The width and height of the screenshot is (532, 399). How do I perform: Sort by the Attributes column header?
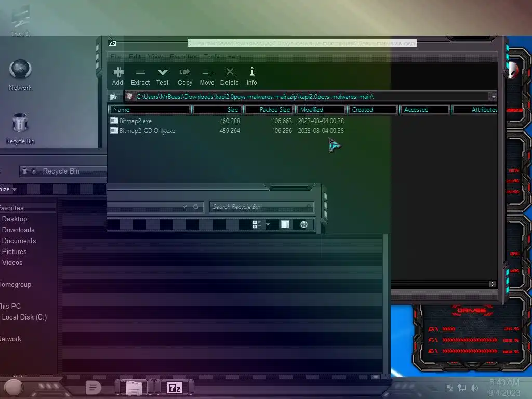pyautogui.click(x=474, y=110)
